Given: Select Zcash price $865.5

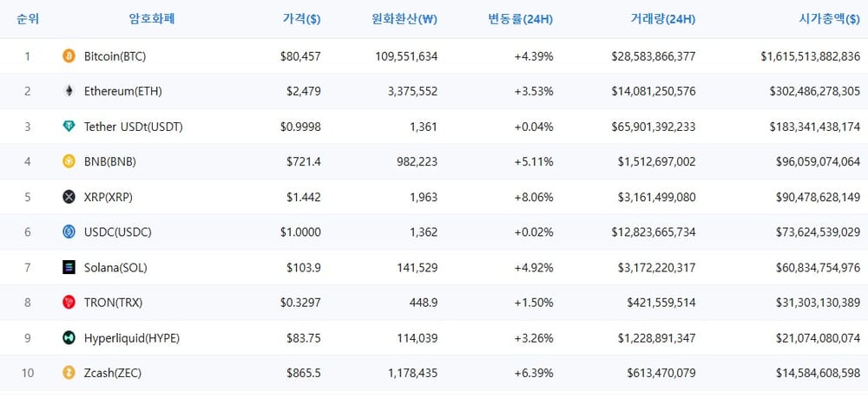Looking at the screenshot, I should (303, 374).
